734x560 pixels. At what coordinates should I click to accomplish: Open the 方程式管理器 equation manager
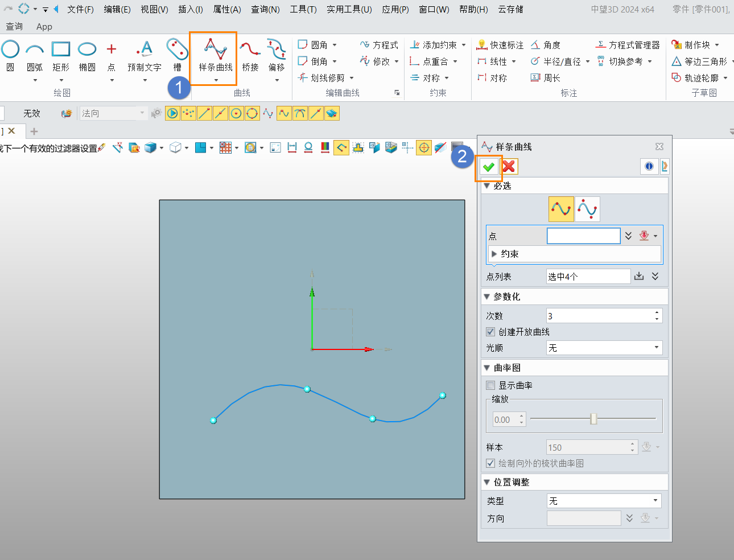pos(628,45)
